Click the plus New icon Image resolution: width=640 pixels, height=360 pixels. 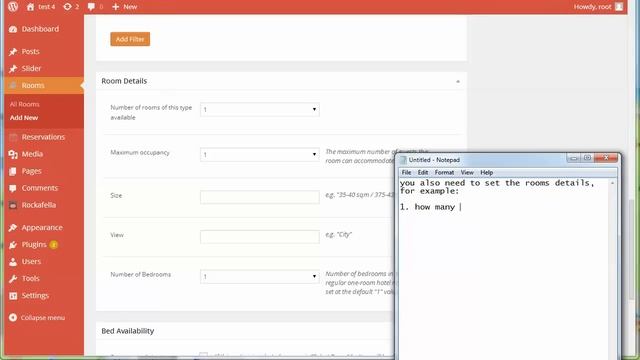(116, 7)
